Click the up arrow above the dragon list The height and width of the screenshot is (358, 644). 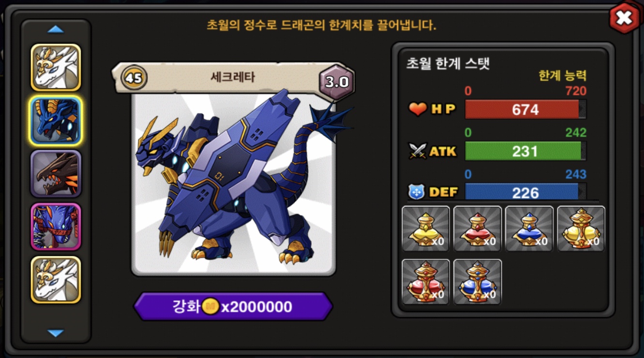(x=56, y=30)
